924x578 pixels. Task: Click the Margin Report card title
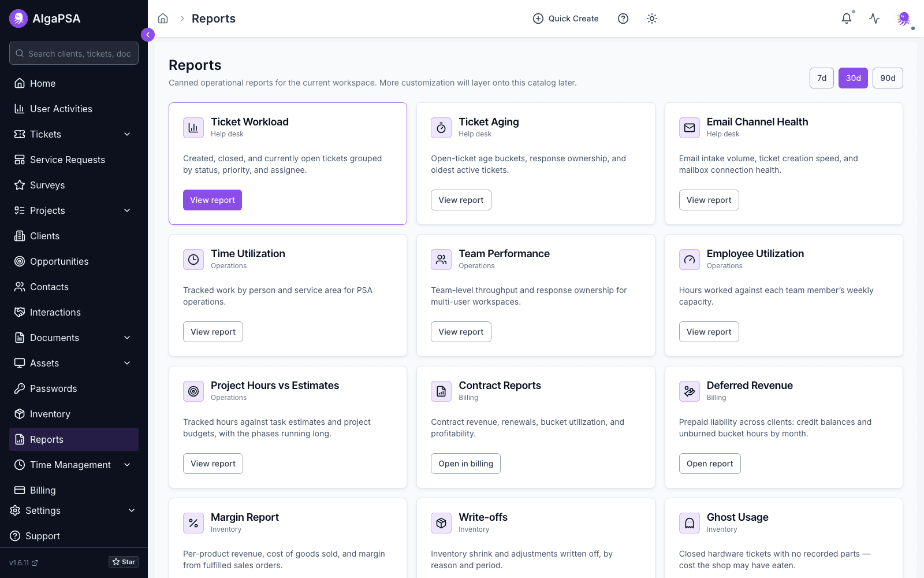point(245,517)
